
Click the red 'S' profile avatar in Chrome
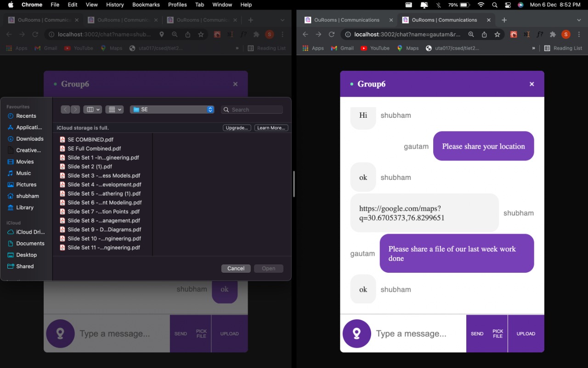565,34
